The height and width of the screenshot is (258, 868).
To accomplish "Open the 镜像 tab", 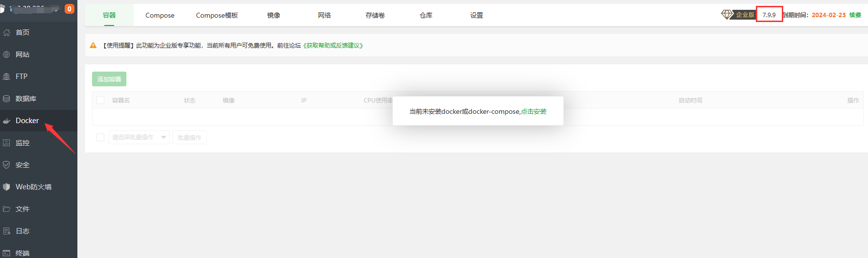I will (x=274, y=15).
